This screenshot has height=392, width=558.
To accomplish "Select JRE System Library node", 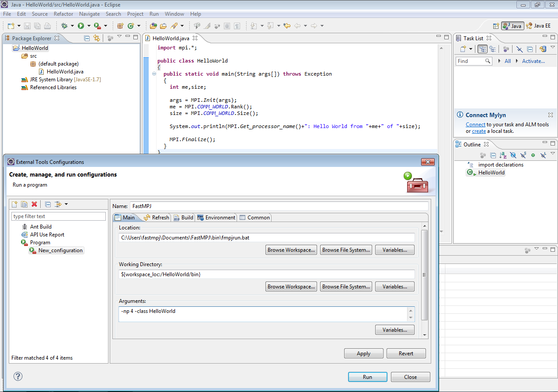I will (x=61, y=80).
